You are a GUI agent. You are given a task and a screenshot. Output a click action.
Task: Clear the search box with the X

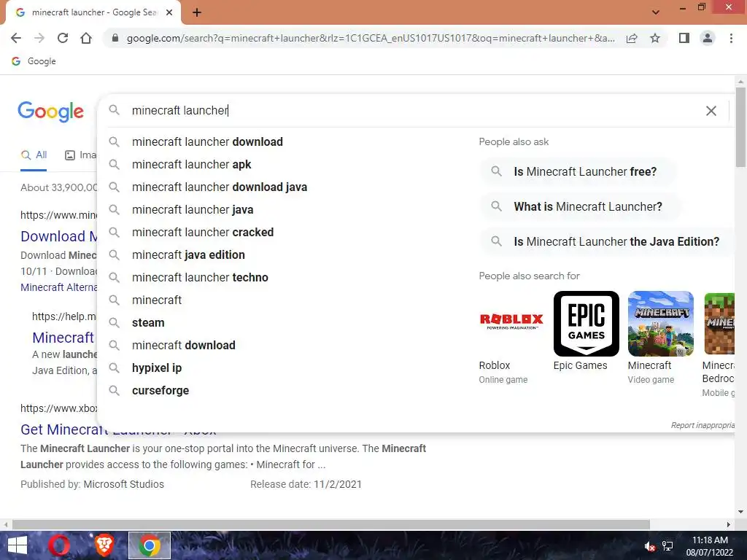711,111
